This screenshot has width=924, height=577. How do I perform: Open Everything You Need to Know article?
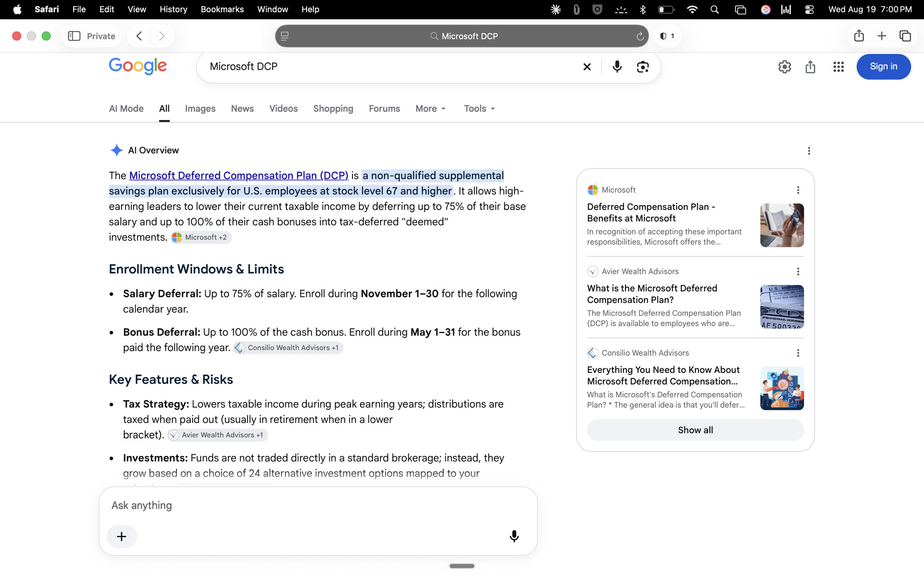point(663,376)
